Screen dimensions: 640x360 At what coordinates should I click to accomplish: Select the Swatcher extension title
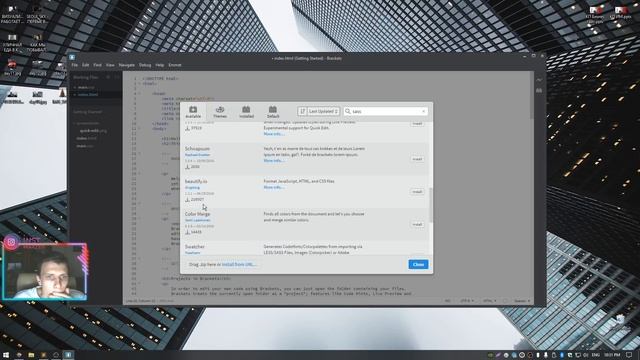tap(195, 247)
